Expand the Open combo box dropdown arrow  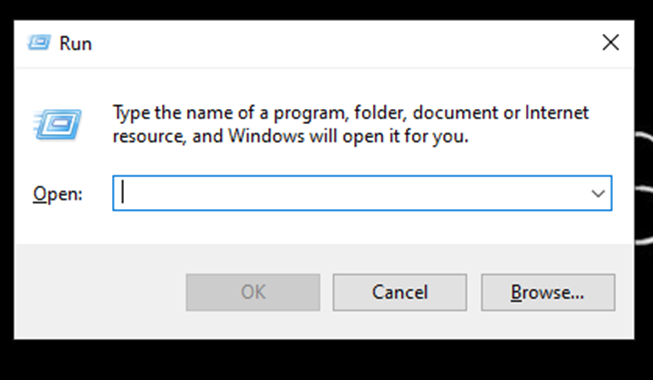click(x=598, y=193)
